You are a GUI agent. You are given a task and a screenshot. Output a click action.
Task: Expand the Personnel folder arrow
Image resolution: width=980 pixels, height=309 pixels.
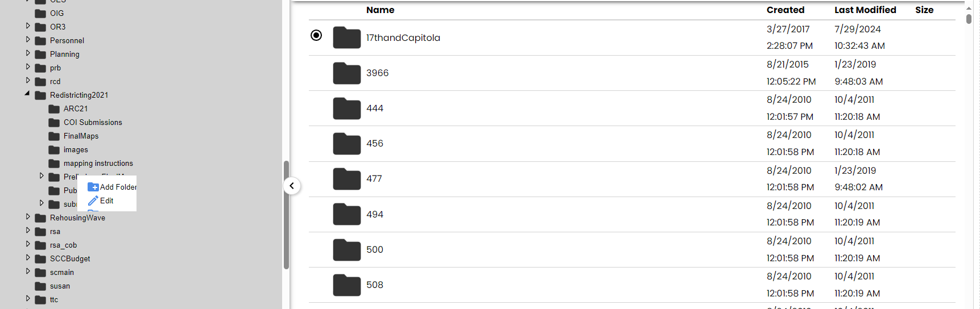click(28, 39)
